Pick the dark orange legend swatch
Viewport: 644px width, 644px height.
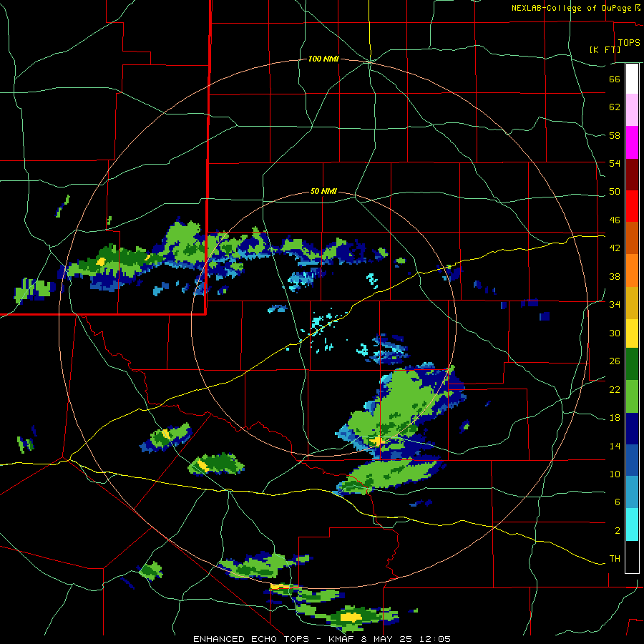[x=632, y=238]
